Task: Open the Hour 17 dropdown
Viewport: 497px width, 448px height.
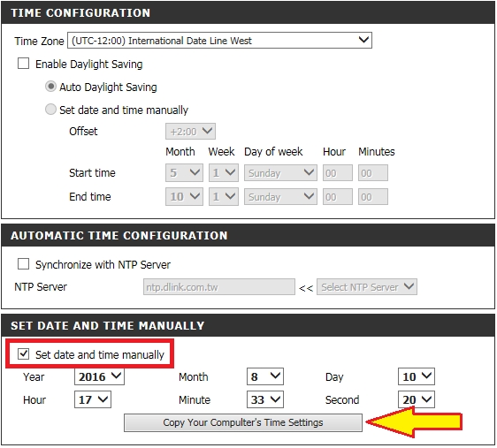Action: point(93,399)
